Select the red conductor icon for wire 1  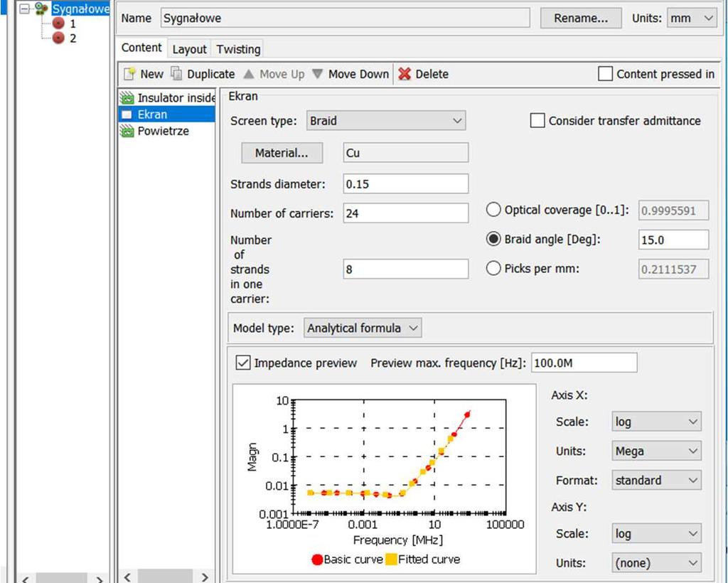58,23
